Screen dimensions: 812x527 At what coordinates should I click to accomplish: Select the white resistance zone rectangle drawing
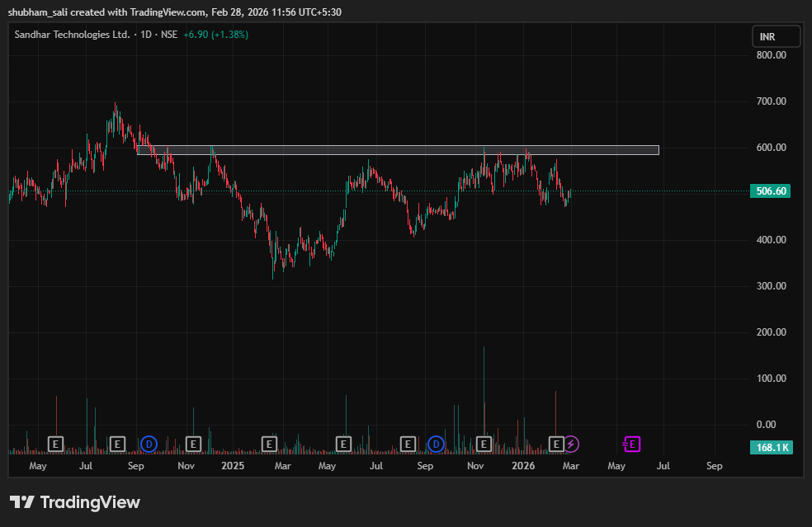click(398, 150)
